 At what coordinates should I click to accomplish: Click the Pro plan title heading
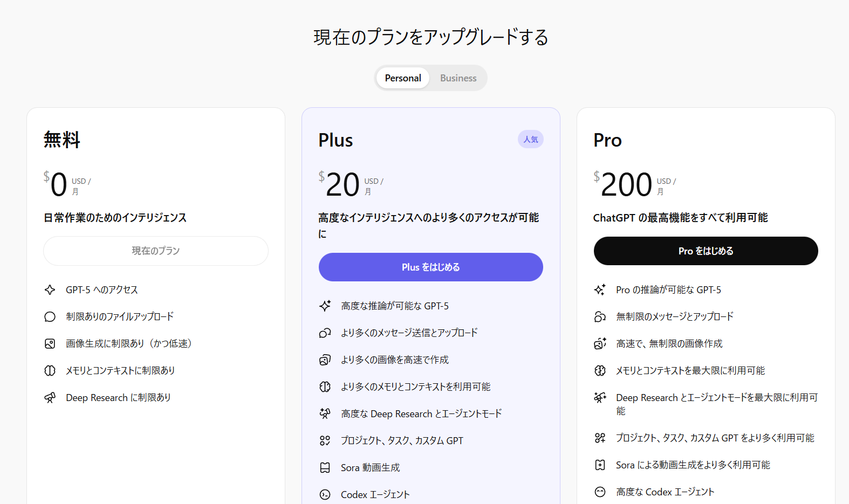tap(607, 140)
